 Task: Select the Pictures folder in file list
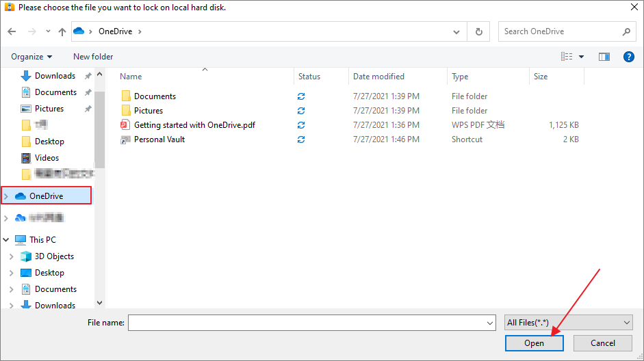(149, 111)
